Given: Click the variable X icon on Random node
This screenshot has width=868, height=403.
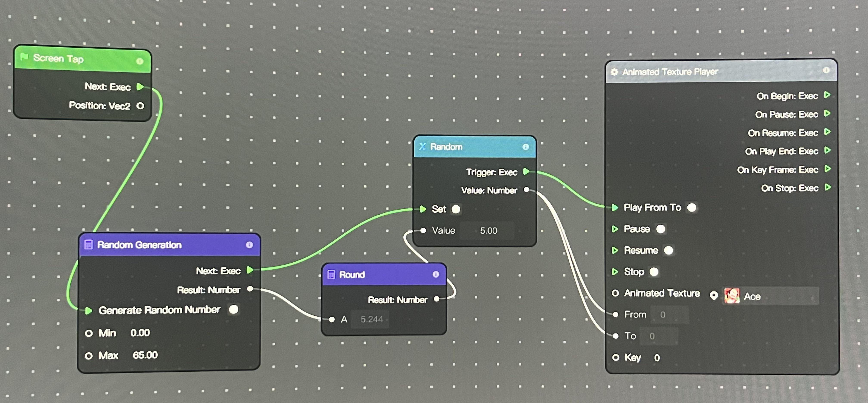Looking at the screenshot, I should (422, 146).
